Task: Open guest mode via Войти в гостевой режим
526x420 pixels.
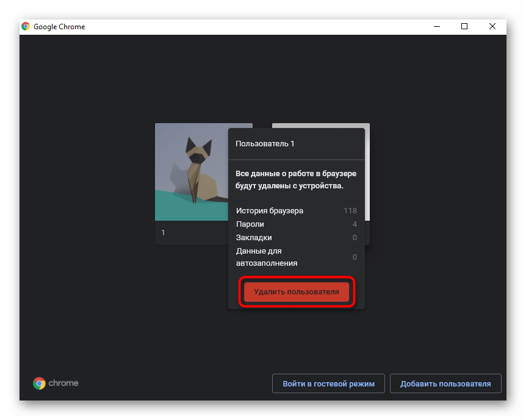Action: 328,383
